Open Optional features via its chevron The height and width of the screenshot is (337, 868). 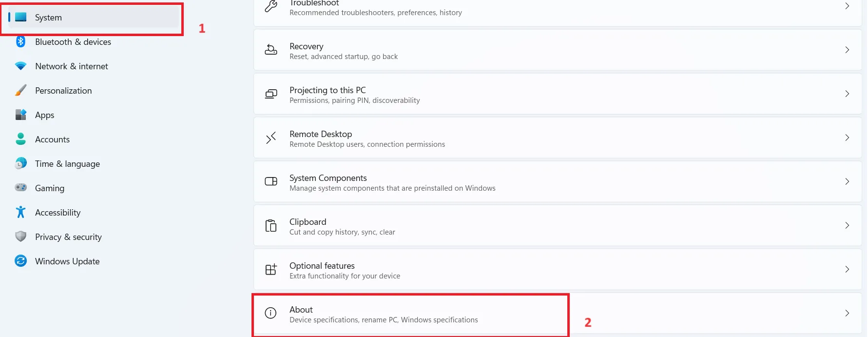coord(847,269)
